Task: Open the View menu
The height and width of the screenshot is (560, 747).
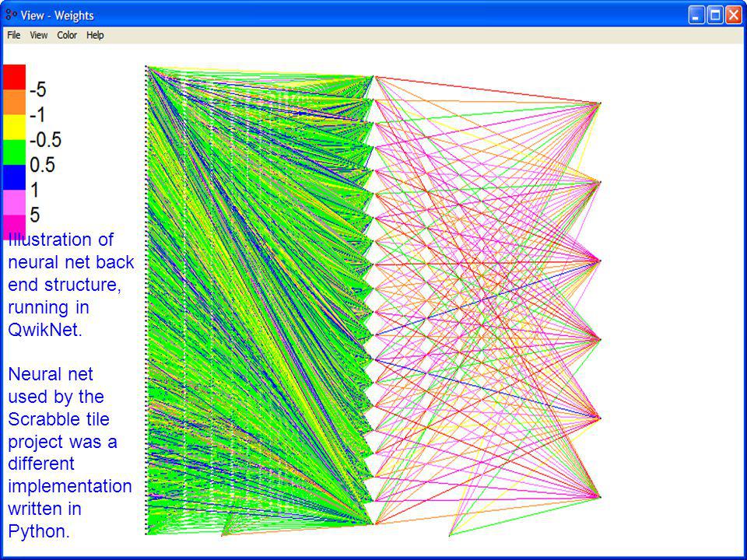Action: click(x=39, y=35)
